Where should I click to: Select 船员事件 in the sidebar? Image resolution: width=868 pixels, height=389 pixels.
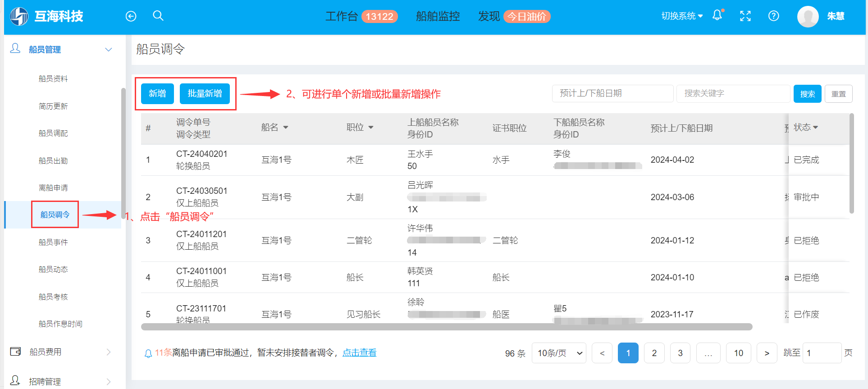coord(53,243)
